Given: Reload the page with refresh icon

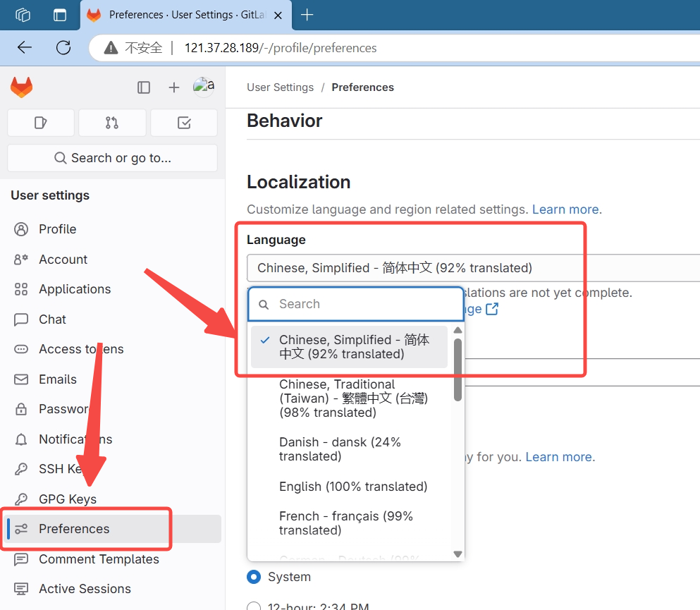Looking at the screenshot, I should (x=63, y=47).
